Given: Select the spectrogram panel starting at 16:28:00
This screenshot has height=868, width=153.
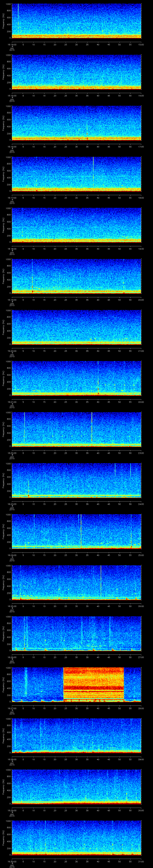Looking at the screenshot, I should [76, 736].
